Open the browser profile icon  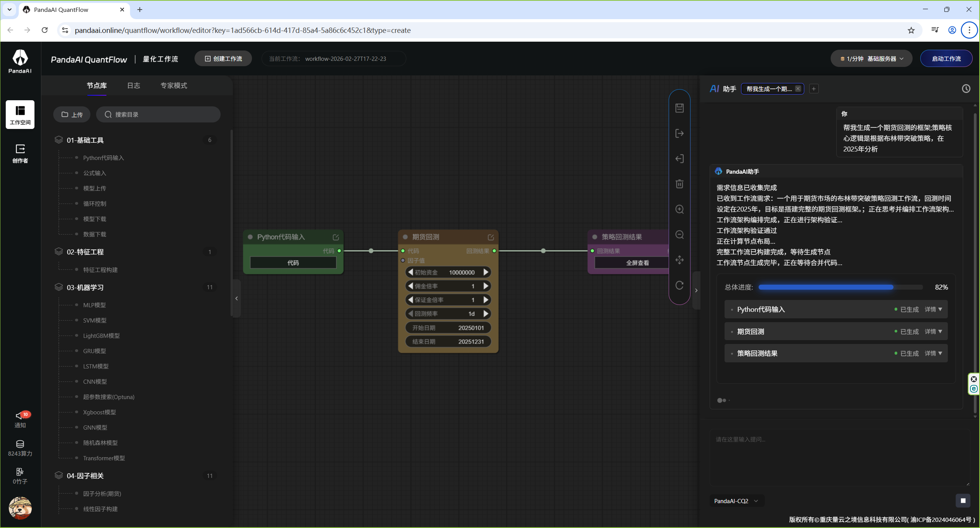[x=952, y=30]
